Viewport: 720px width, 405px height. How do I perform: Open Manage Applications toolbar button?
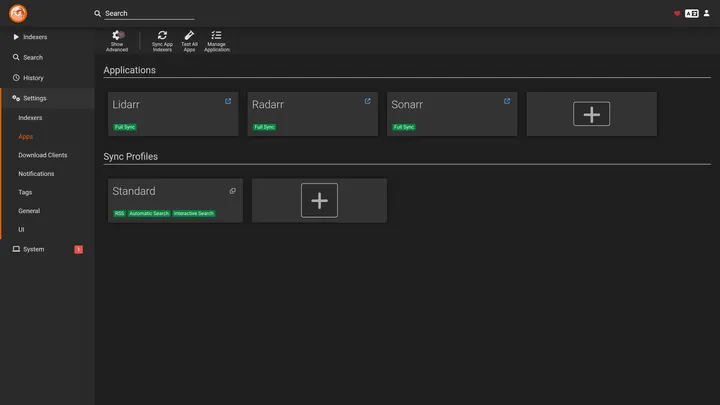coord(217,41)
